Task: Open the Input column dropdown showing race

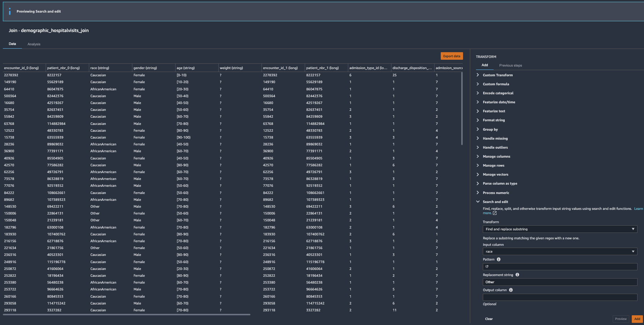Action: (x=560, y=252)
